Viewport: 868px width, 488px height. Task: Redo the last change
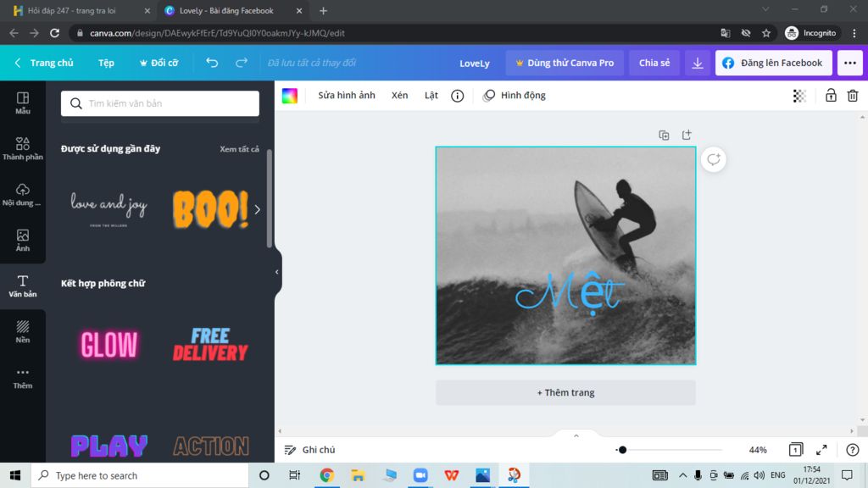pos(242,63)
